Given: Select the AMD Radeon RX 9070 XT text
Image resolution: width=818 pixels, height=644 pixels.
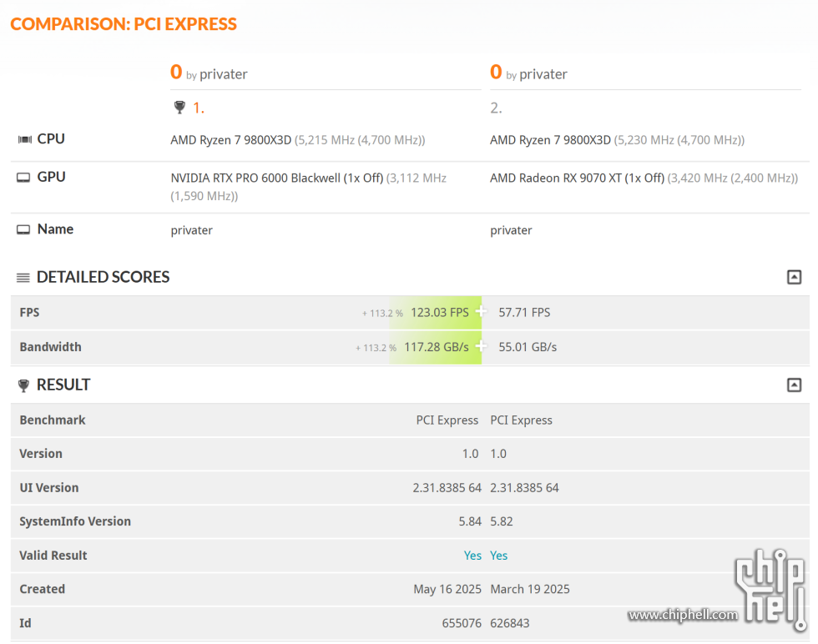Looking at the screenshot, I should (577, 179).
